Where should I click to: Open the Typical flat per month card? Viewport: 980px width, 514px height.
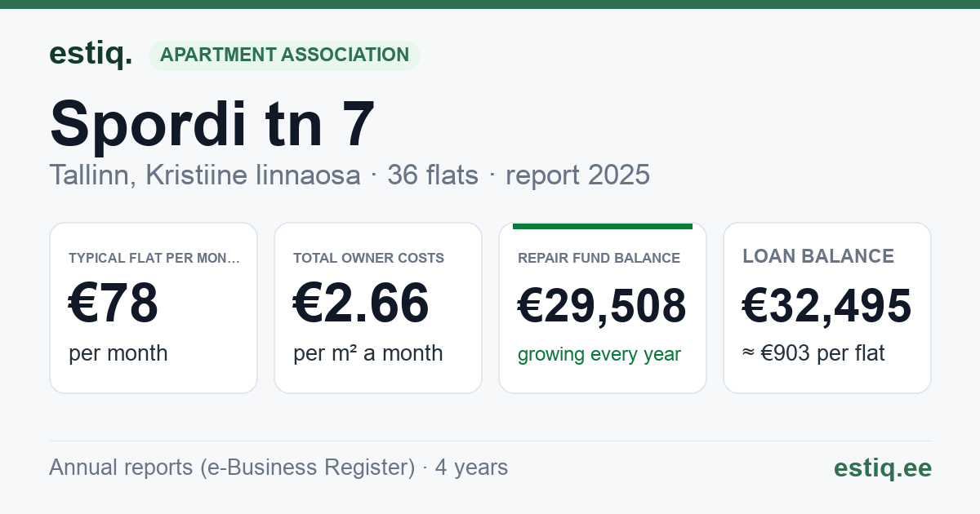pyautogui.click(x=154, y=308)
